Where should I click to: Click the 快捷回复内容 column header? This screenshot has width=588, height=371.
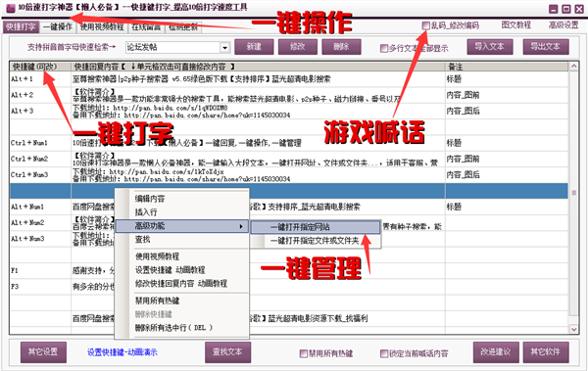coord(258,67)
